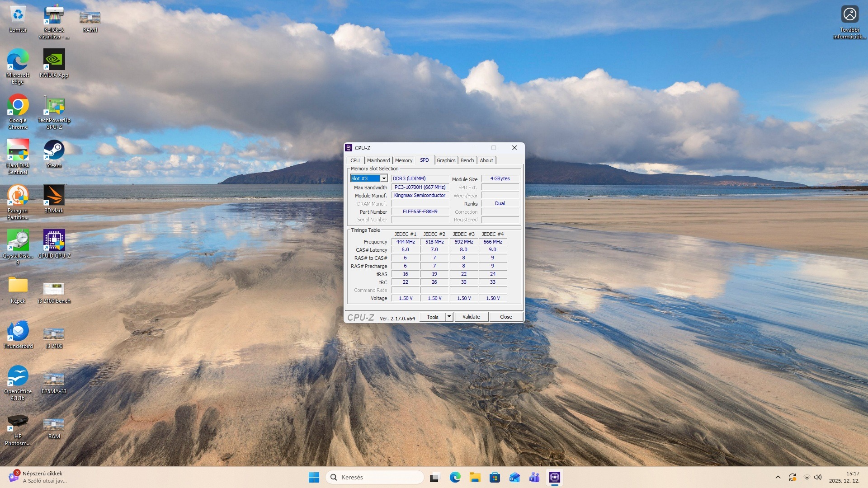This screenshot has width=868, height=488.
Task: Open Microsoft Store from taskbar
Action: (x=495, y=477)
